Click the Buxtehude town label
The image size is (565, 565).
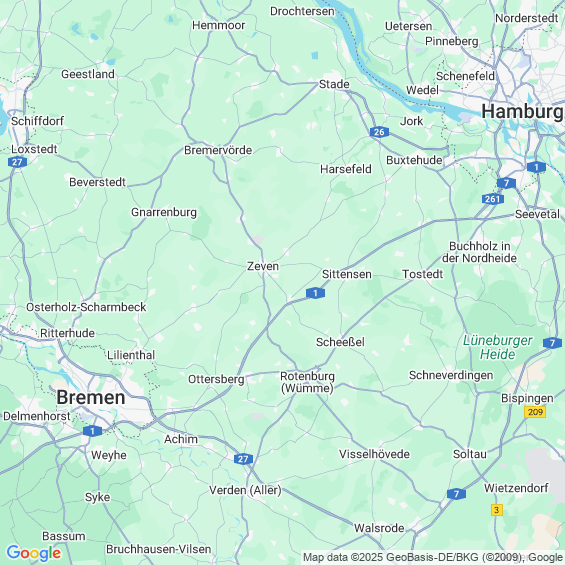click(x=414, y=160)
